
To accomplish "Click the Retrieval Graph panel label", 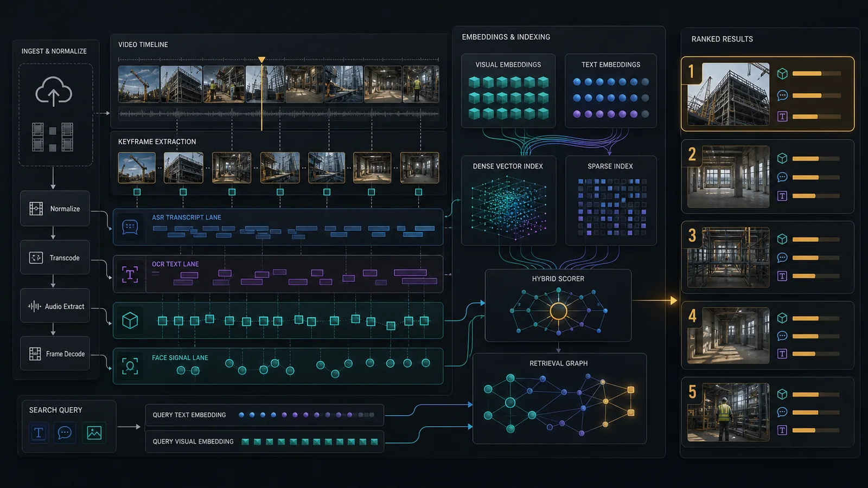I will [x=558, y=363].
